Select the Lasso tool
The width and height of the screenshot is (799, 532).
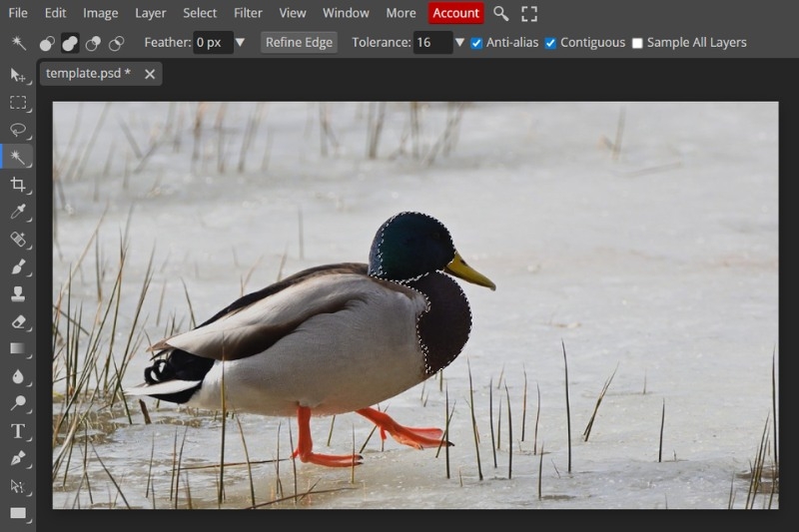click(18, 130)
